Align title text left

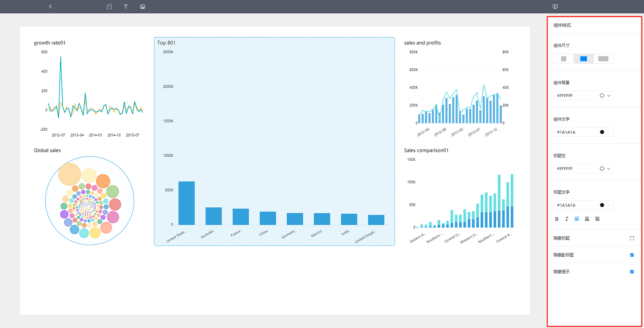pyautogui.click(x=577, y=219)
